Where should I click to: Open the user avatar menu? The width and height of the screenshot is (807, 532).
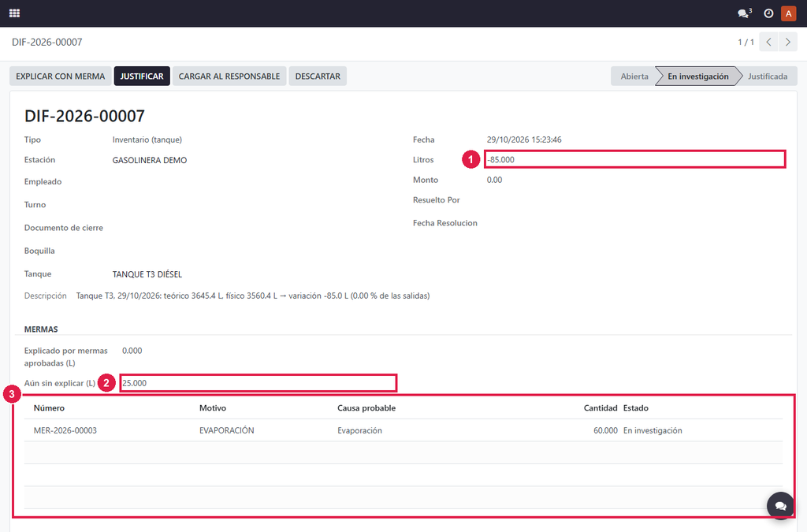(x=788, y=13)
